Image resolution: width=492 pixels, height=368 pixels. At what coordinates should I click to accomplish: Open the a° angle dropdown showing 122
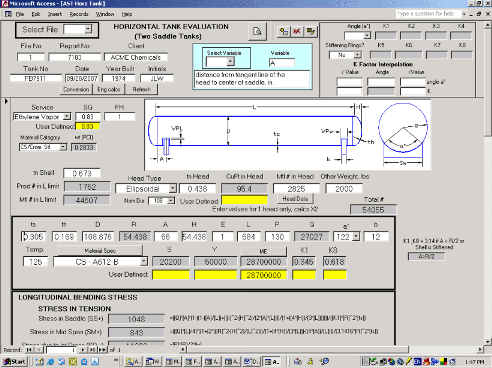click(356, 237)
